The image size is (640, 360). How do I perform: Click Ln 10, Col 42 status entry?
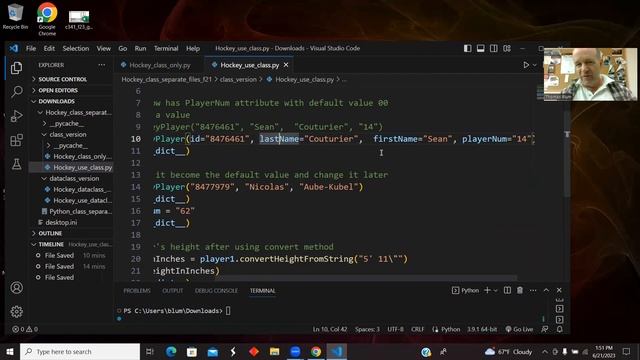coord(329,329)
